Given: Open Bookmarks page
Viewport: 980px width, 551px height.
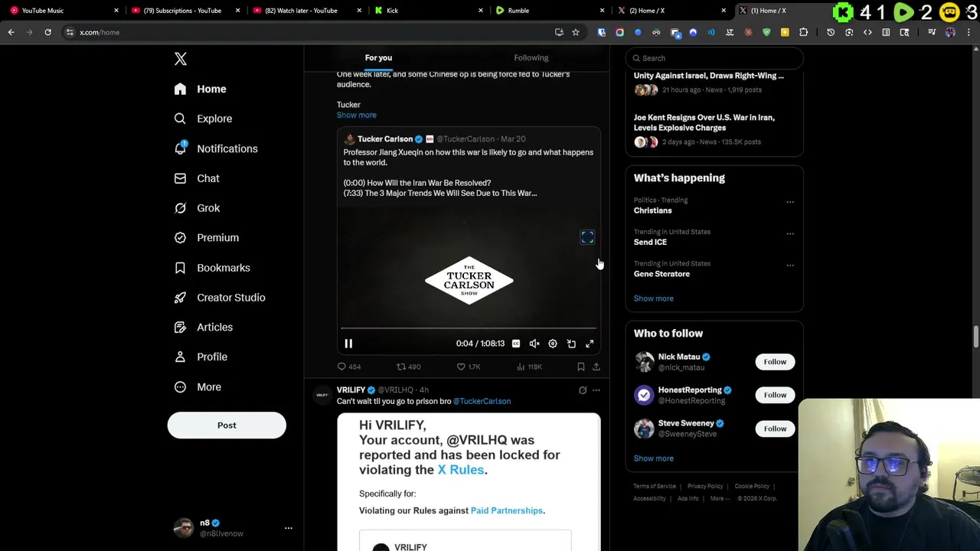Looking at the screenshot, I should point(212,268).
